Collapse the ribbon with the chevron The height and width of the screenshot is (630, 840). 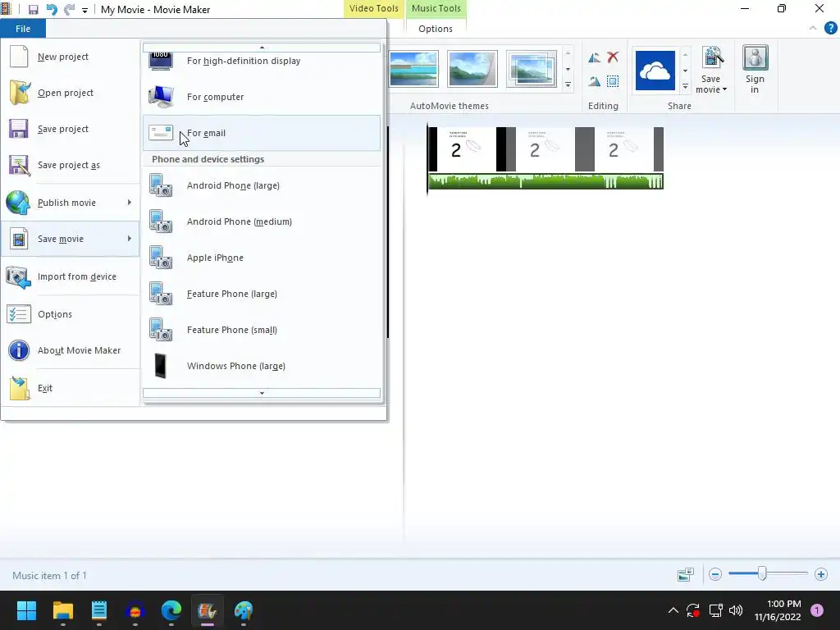(813, 29)
